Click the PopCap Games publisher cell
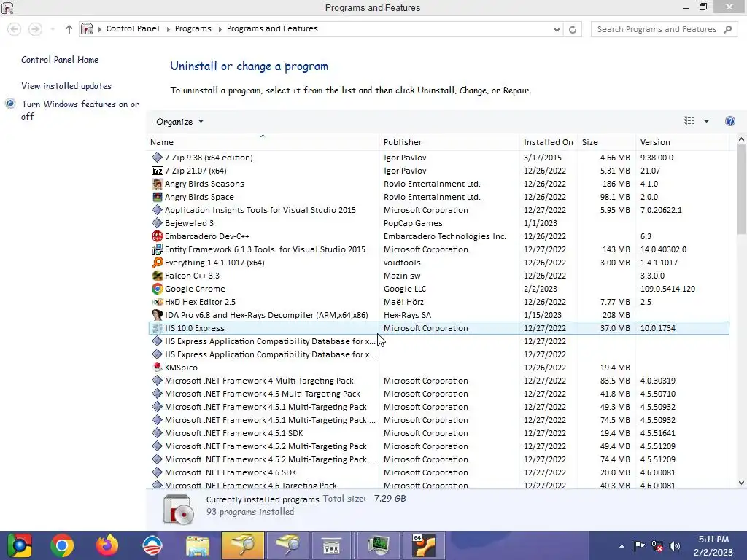The width and height of the screenshot is (747, 560). click(413, 223)
